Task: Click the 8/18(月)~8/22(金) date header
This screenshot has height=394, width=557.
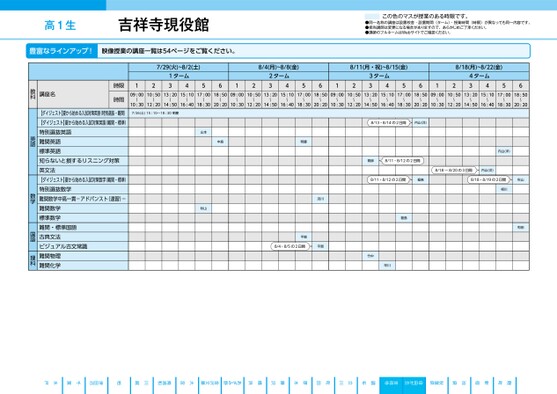Action: [479, 67]
